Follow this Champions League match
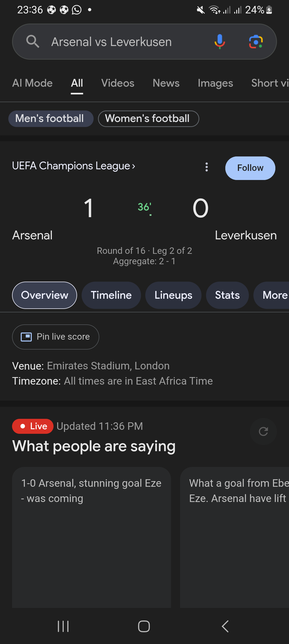Image resolution: width=289 pixels, height=644 pixels. coord(250,168)
